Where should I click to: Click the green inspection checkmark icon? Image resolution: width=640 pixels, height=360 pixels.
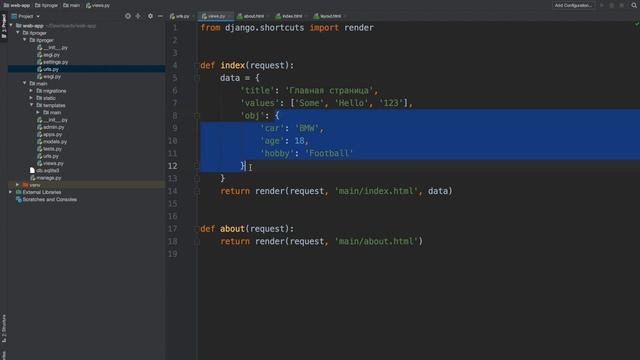click(x=636, y=24)
